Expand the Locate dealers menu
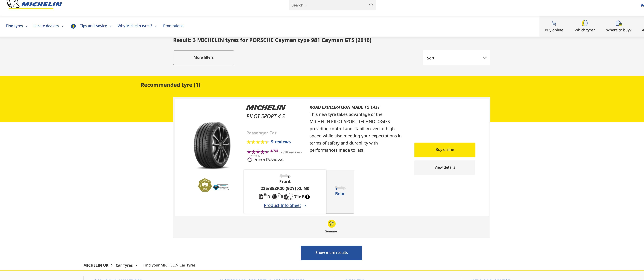The height and width of the screenshot is (280, 644). [x=48, y=26]
